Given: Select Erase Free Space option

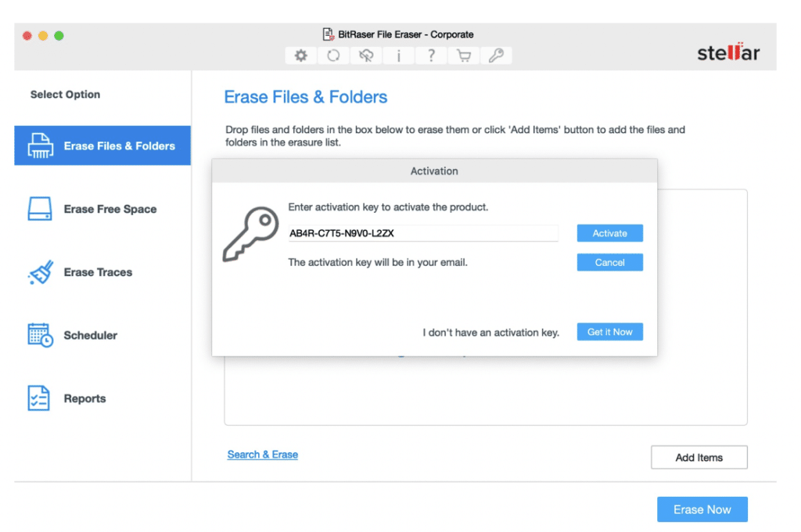Looking at the screenshot, I should 102,209.
